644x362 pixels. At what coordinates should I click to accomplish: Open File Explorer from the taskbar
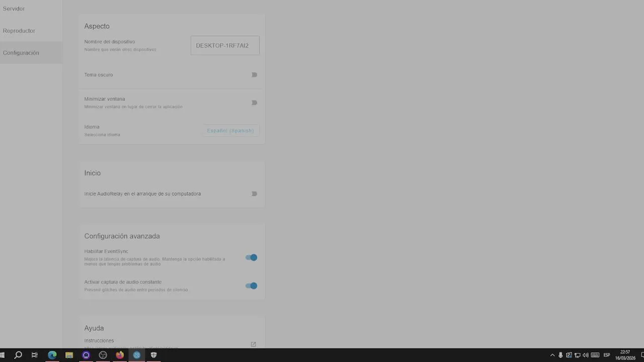click(69, 355)
